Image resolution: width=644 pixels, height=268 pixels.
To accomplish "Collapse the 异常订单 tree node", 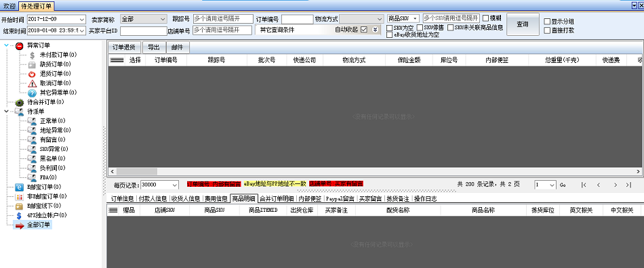I will 6,46.
